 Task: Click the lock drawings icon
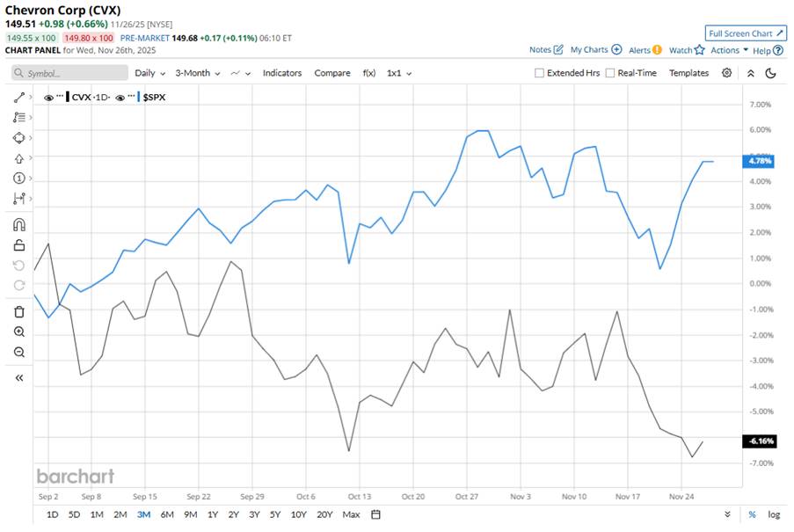pyautogui.click(x=19, y=245)
